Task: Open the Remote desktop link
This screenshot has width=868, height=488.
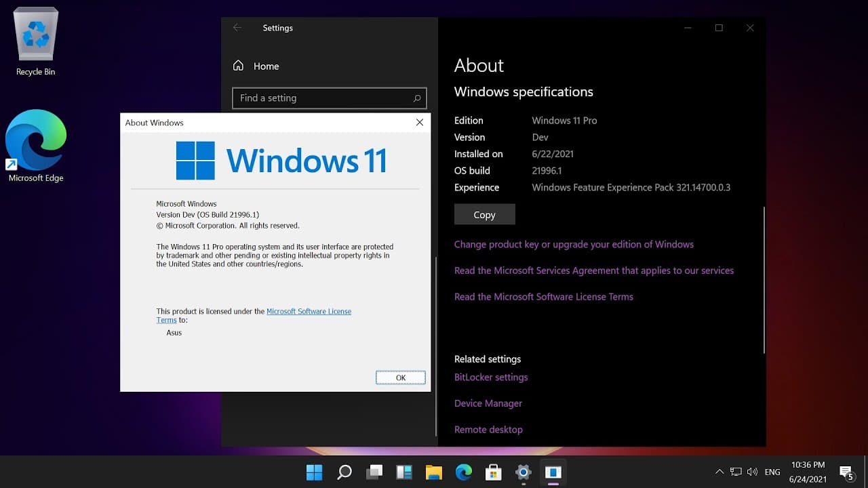Action: [x=488, y=430]
